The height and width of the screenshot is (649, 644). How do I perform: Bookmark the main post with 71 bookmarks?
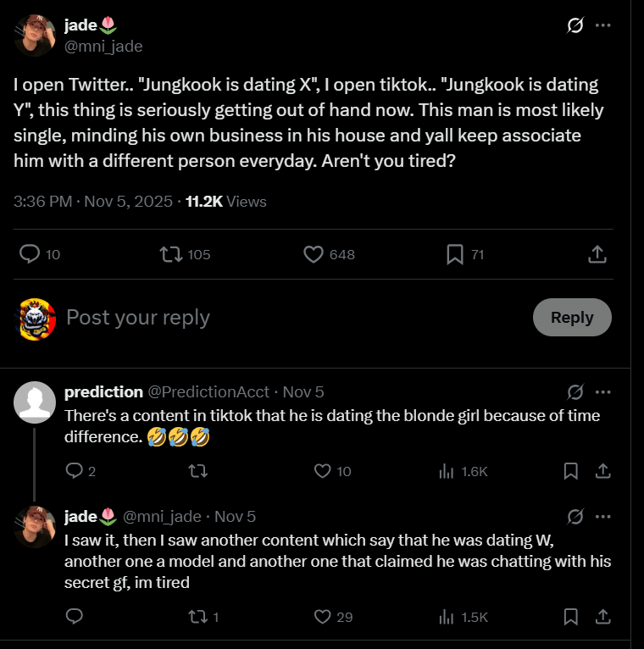(455, 254)
